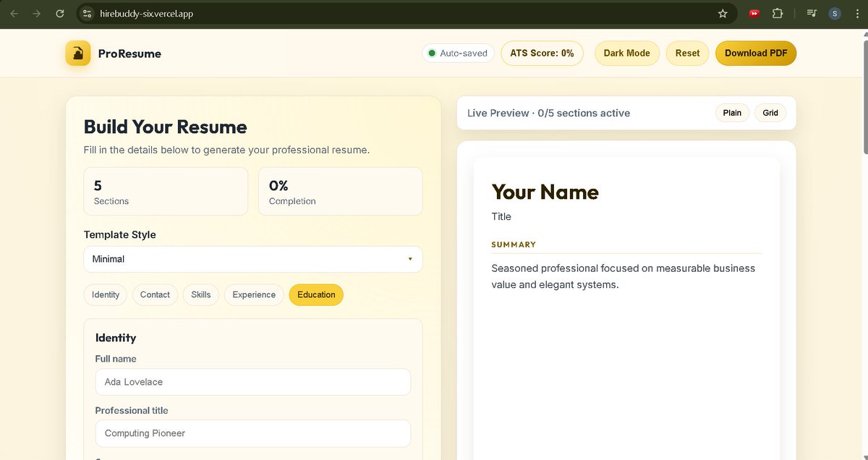Image resolution: width=868 pixels, height=460 pixels.
Task: Select the Contact section tab
Action: click(155, 294)
